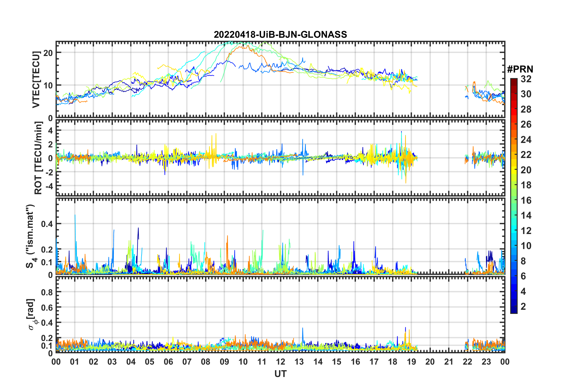The width and height of the screenshot is (561, 392).
Task: Select UT axis tick label 11
Action: (262, 362)
